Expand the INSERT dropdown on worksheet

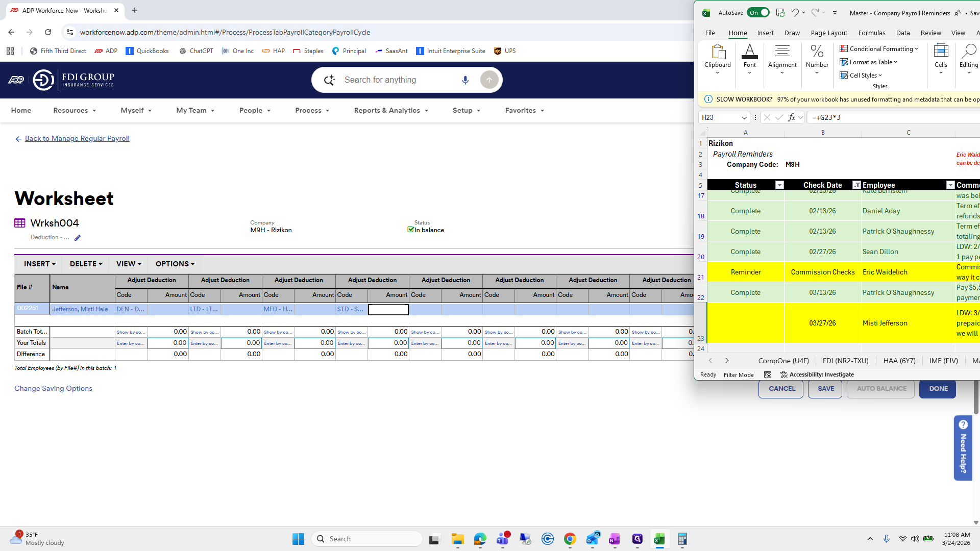coord(39,264)
